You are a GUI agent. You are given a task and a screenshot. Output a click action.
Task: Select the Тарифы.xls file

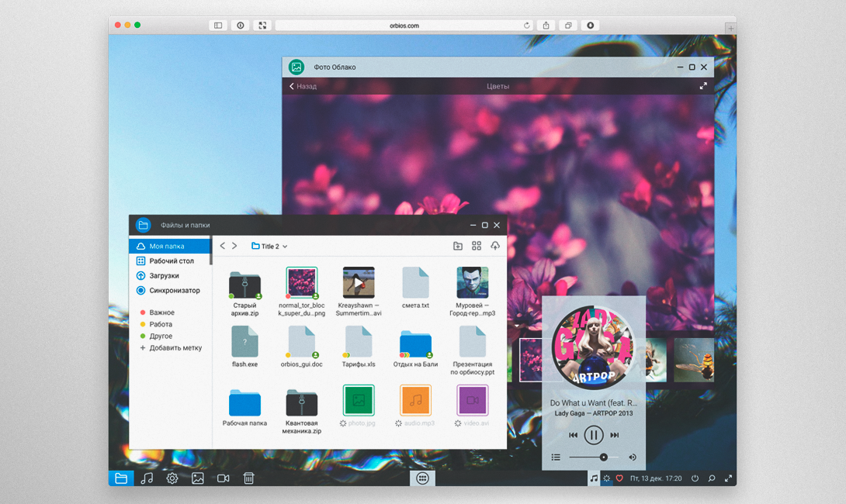[359, 347]
